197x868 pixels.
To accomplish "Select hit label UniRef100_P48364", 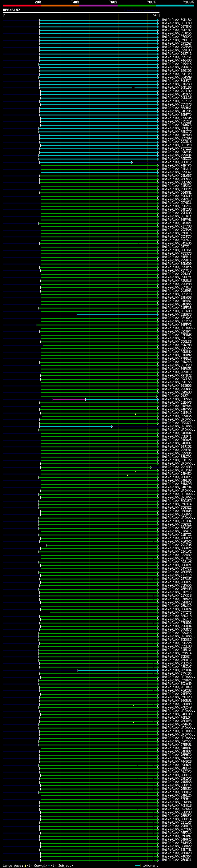I will pyautogui.click(x=177, y=857).
